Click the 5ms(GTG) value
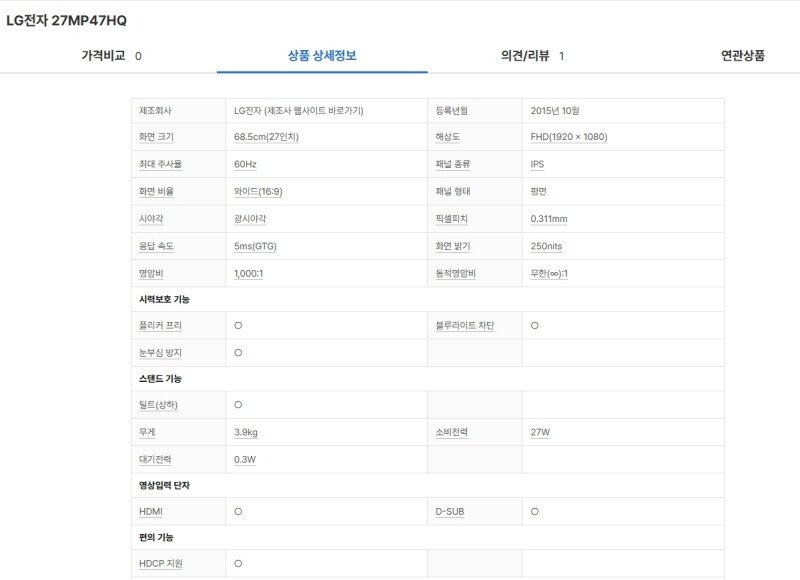Image resolution: width=800 pixels, height=580 pixels. tap(255, 246)
